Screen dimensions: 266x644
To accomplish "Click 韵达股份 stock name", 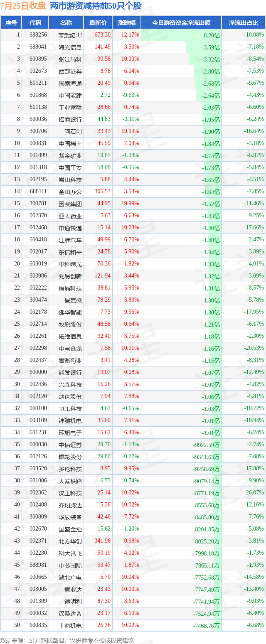I will [x=70, y=396].
